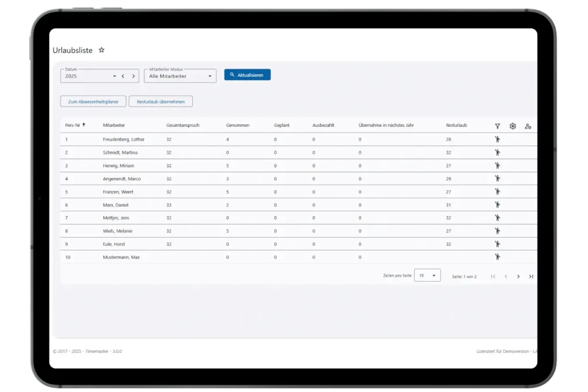
Task: Go to next page of results
Action: click(x=518, y=276)
